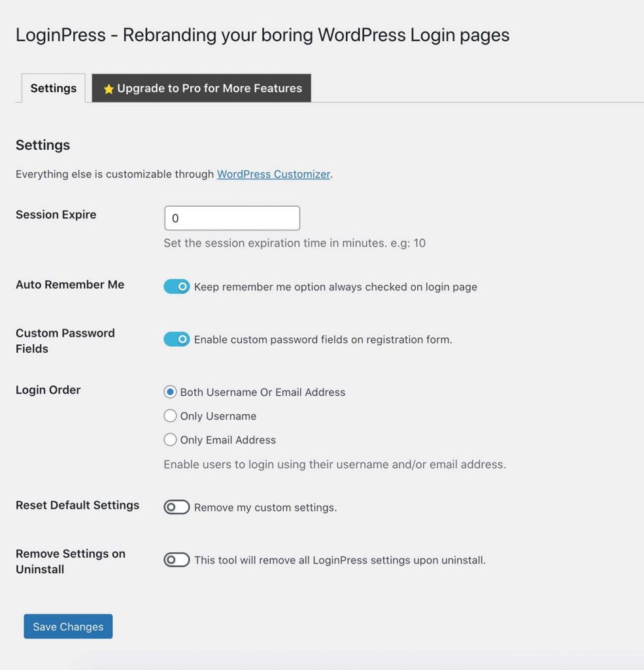Click the 'Keep remember me option always checked' label text
Image resolution: width=644 pixels, height=670 pixels.
[x=335, y=287]
